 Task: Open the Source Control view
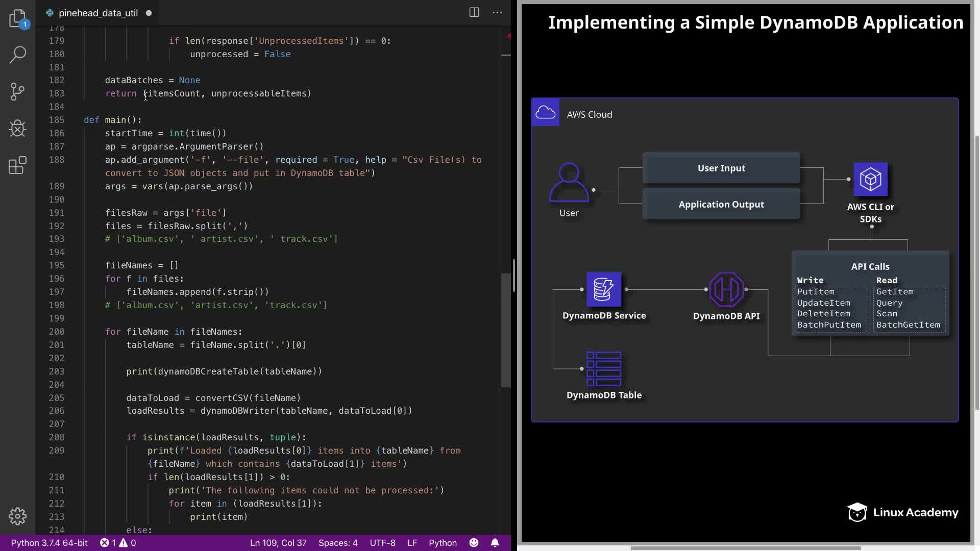tap(17, 92)
